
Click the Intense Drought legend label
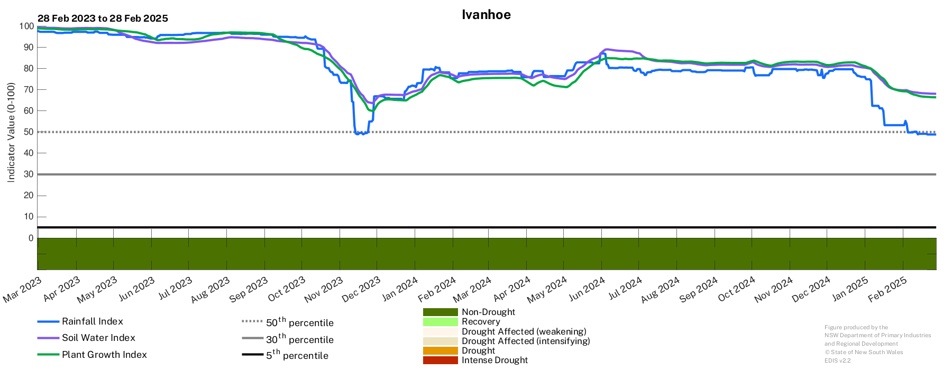pyautogui.click(x=495, y=360)
